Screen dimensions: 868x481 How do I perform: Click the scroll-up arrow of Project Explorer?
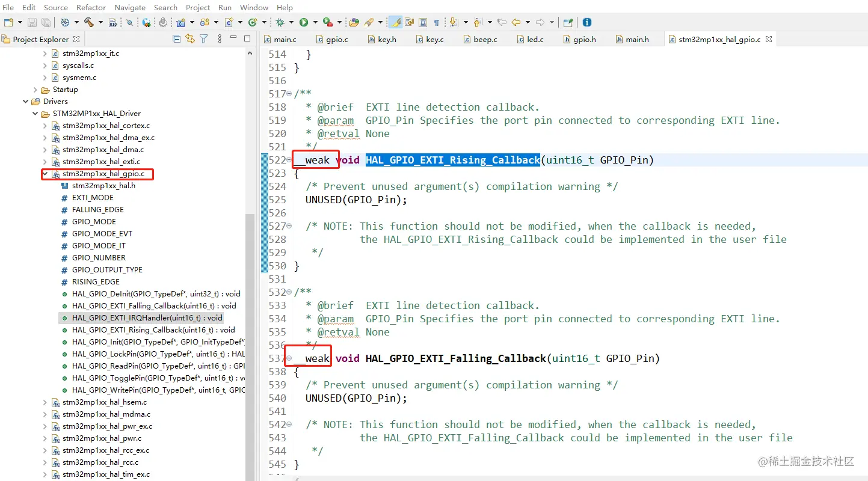pos(250,54)
